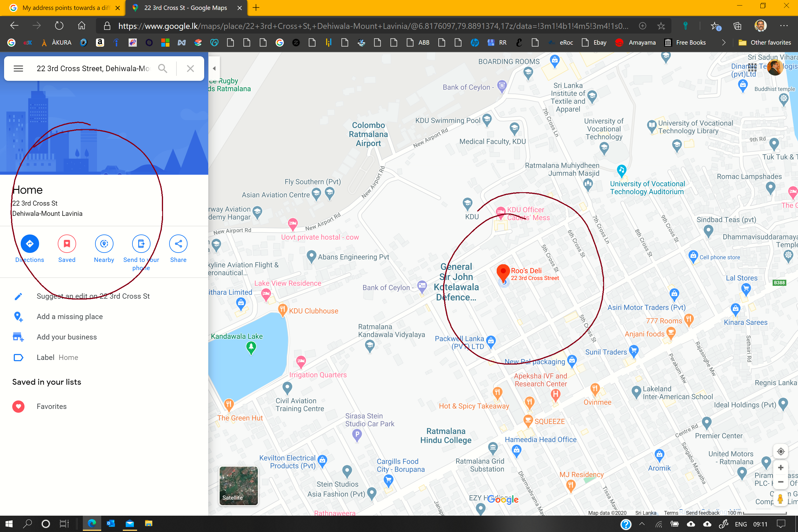Open the hamburger menu in search box
Image resolution: width=798 pixels, height=532 pixels.
(x=18, y=69)
